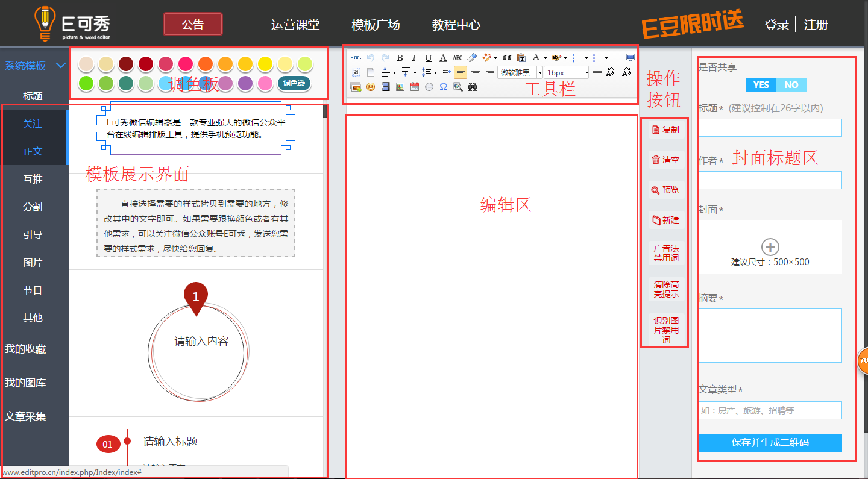Click the 公告 button in the header
This screenshot has height=479, width=868.
point(193,24)
